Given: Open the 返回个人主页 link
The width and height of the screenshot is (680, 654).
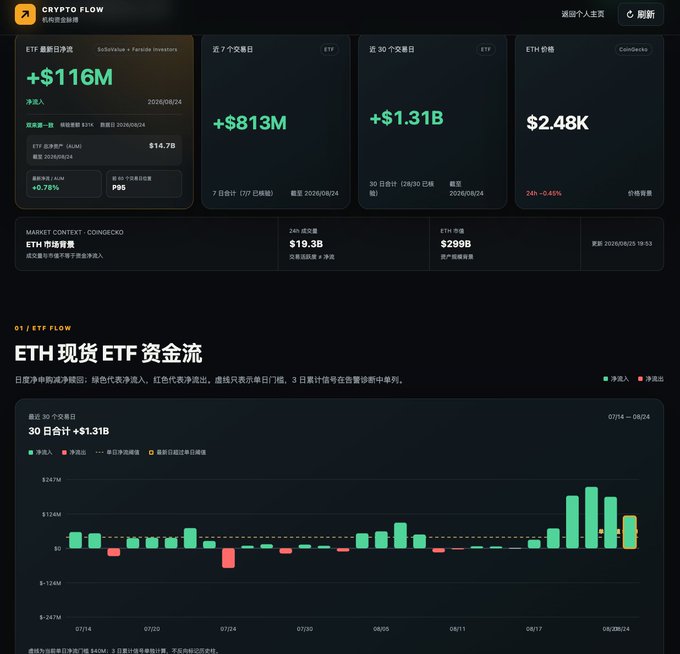Looking at the screenshot, I should [582, 14].
